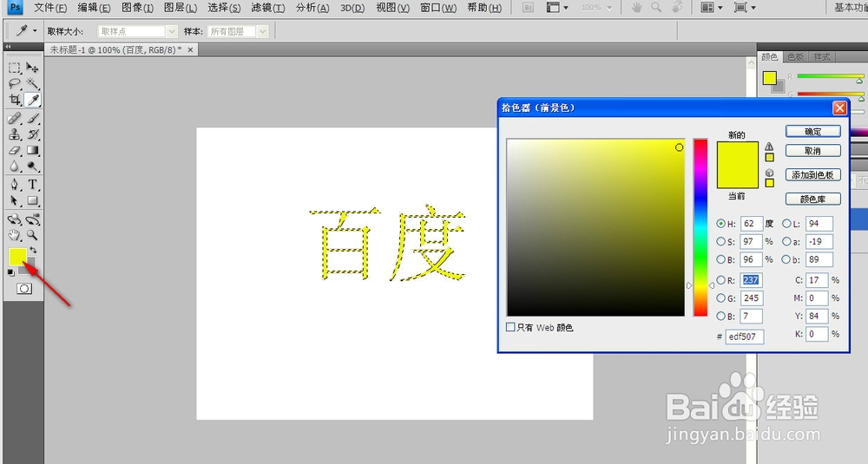Select the History Brush tool
This screenshot has height=464, width=868.
(x=33, y=134)
